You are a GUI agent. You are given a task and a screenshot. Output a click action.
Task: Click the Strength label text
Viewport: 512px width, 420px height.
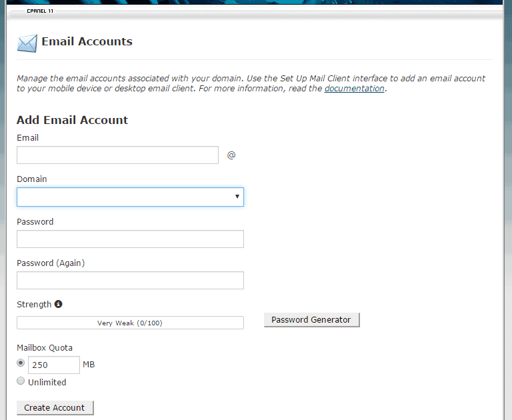click(34, 304)
